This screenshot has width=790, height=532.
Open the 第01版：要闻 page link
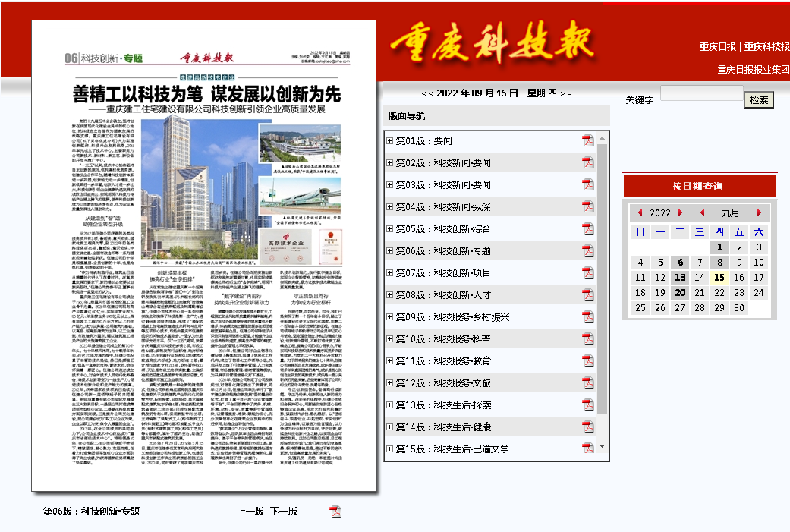(423, 141)
